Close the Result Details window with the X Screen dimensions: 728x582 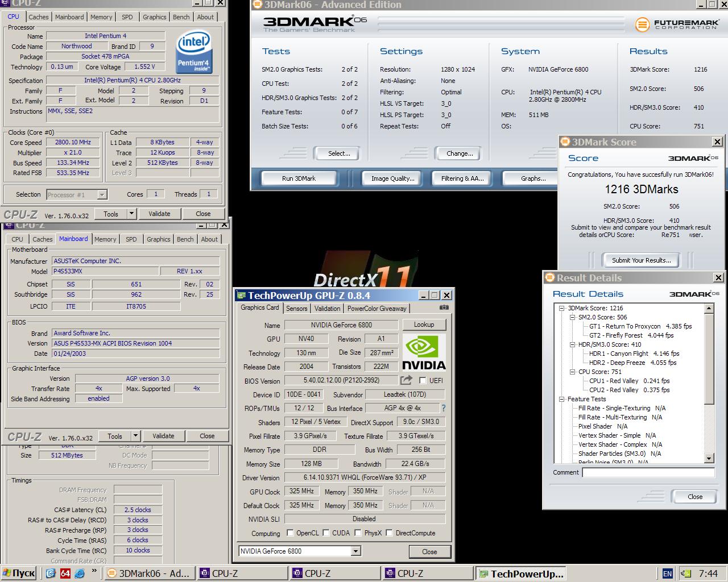click(x=718, y=277)
